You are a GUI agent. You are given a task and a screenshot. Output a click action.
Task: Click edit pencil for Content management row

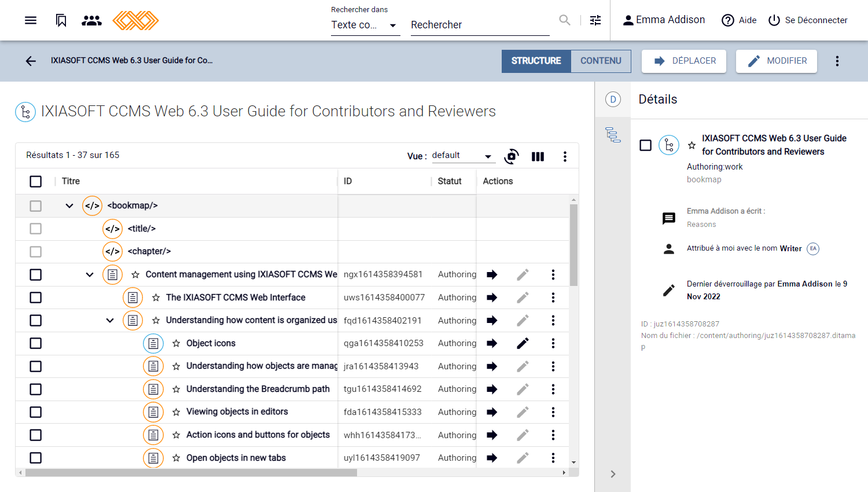523,274
